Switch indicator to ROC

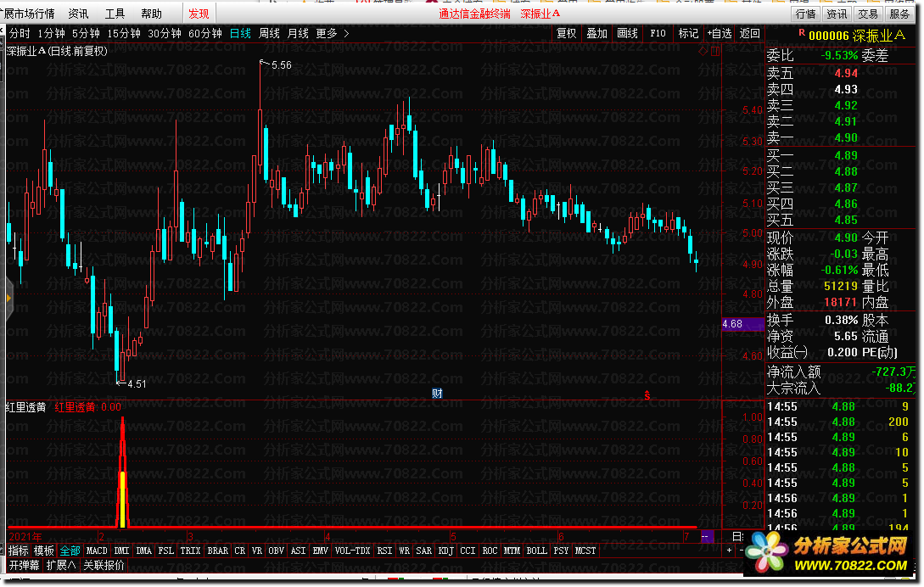490,551
